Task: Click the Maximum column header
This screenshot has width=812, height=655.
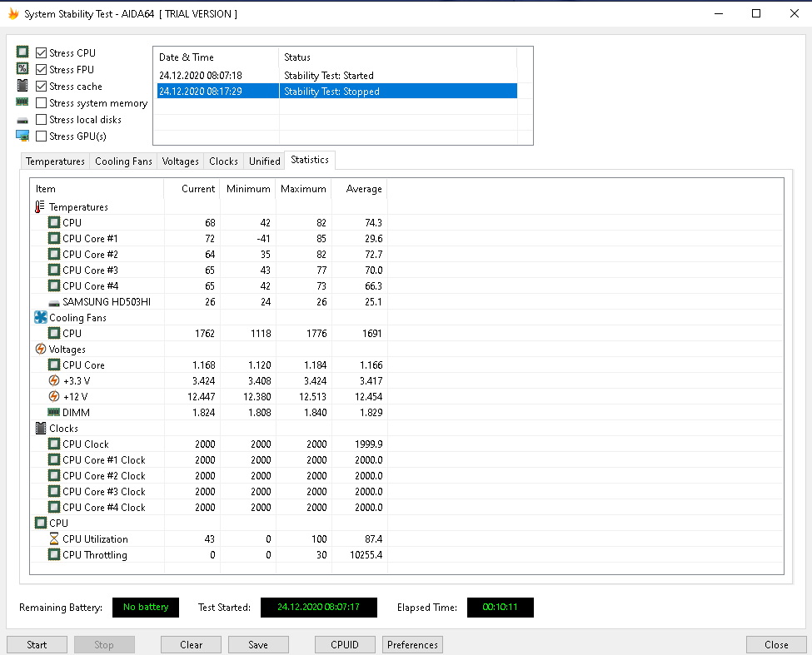Action: click(303, 189)
